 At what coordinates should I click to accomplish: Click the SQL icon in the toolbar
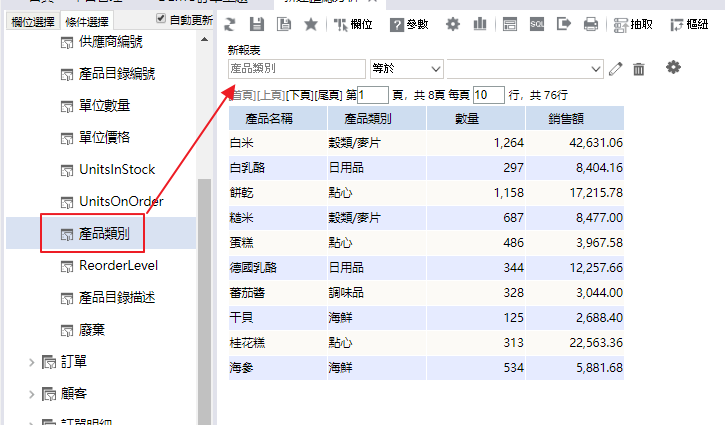tap(537, 24)
